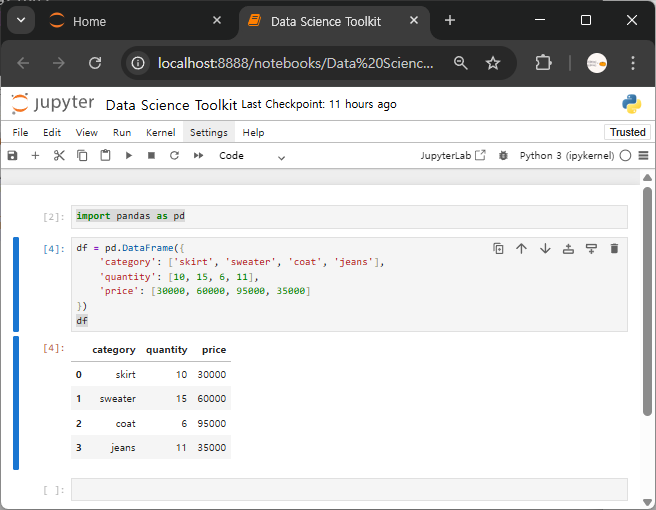656x510 pixels.
Task: Run the selected cell with play icon
Action: 129,156
